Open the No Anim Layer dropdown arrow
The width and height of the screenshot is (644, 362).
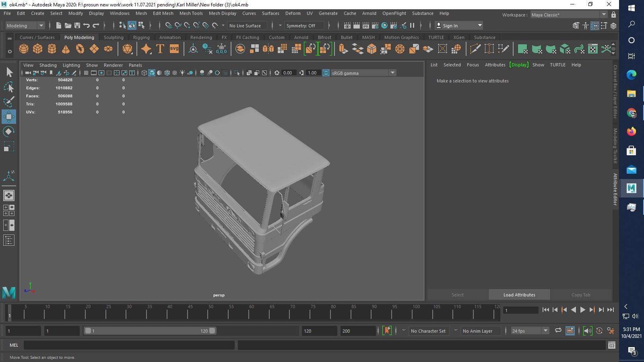[456, 331]
